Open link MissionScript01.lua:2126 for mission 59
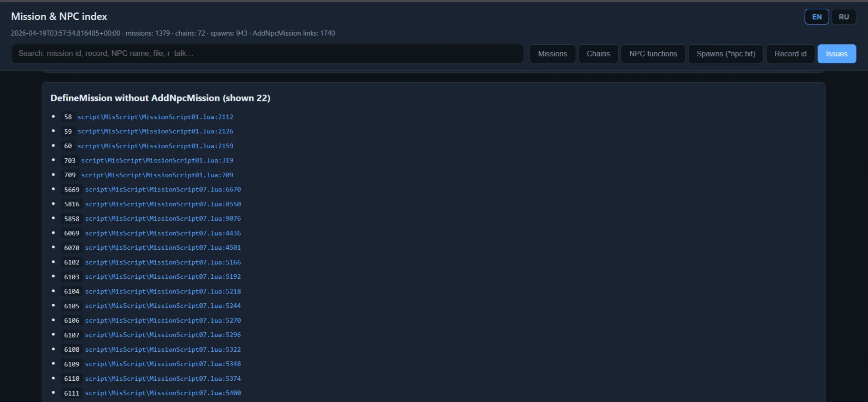The width and height of the screenshot is (868, 402). click(x=155, y=132)
